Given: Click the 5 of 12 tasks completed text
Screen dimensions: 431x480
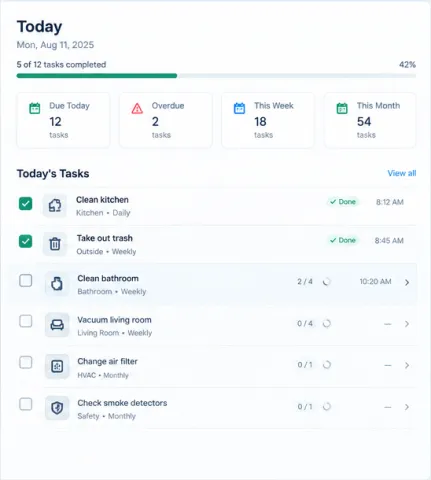Looking at the screenshot, I should point(61,65).
